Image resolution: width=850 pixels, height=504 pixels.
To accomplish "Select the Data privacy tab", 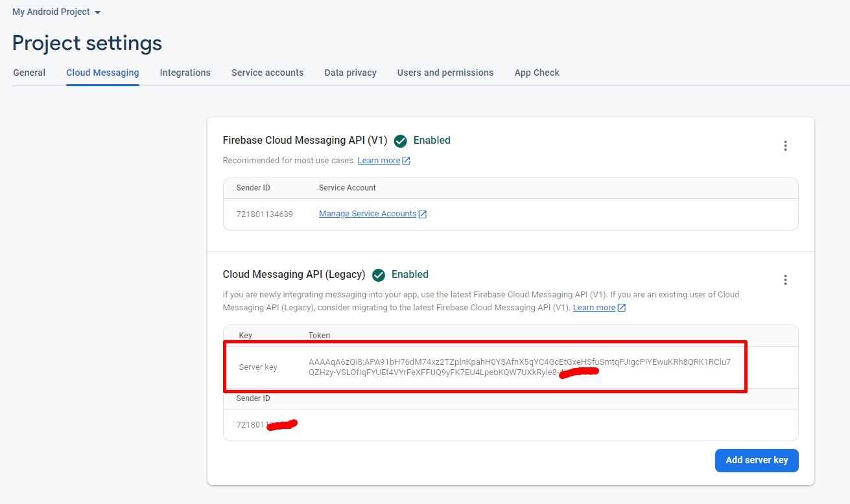I will coord(350,73).
